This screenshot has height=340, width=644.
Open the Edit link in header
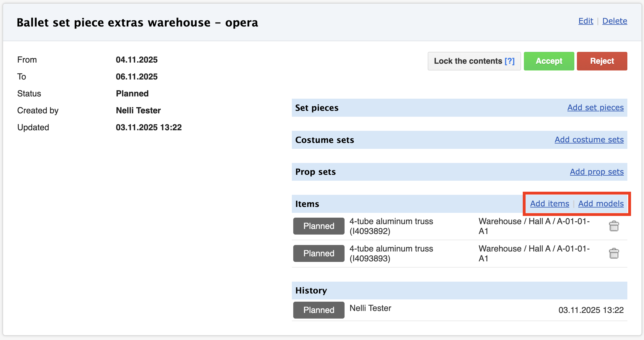(586, 21)
